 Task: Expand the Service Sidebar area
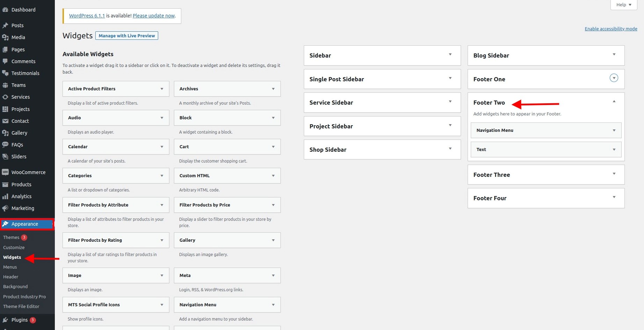[x=450, y=102]
